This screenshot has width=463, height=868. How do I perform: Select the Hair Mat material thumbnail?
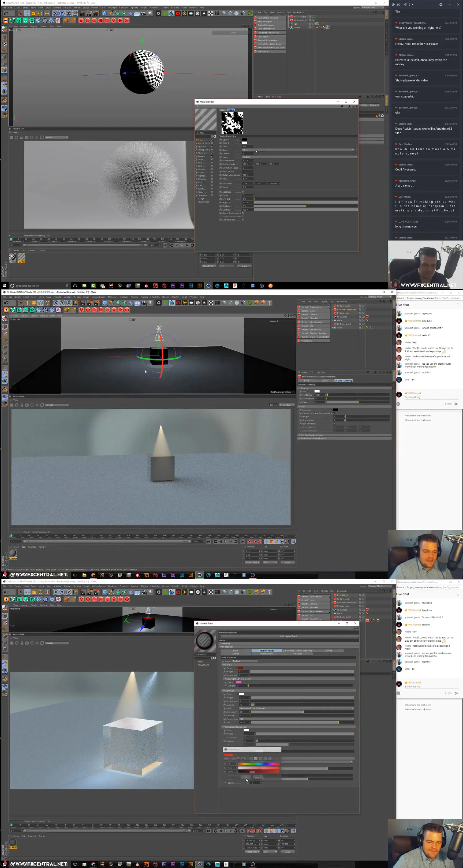(21, 257)
